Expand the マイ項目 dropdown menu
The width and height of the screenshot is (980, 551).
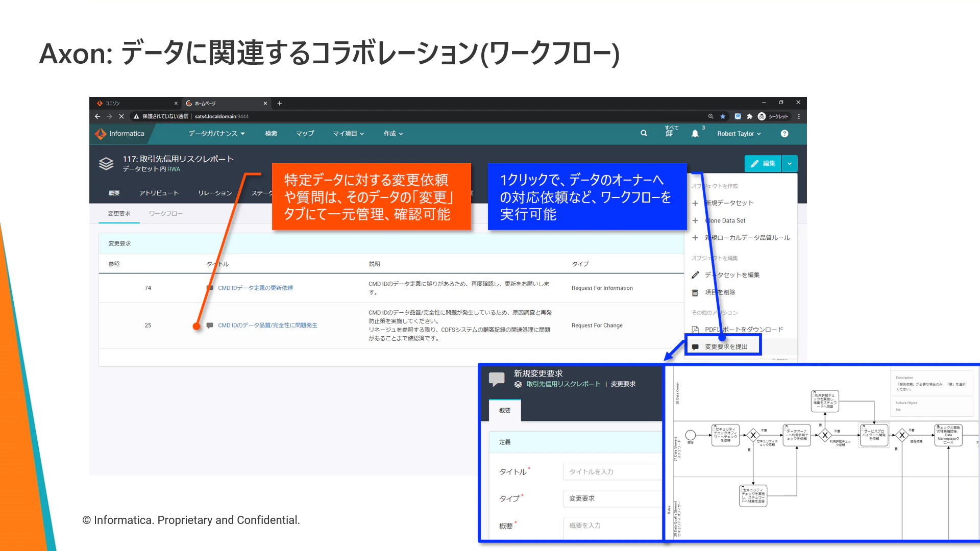tap(349, 134)
